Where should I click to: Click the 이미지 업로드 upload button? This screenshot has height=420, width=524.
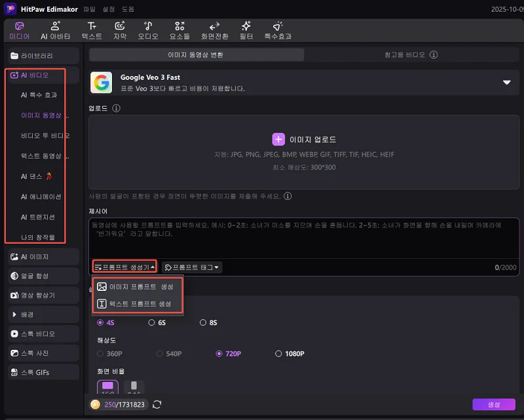(304, 139)
